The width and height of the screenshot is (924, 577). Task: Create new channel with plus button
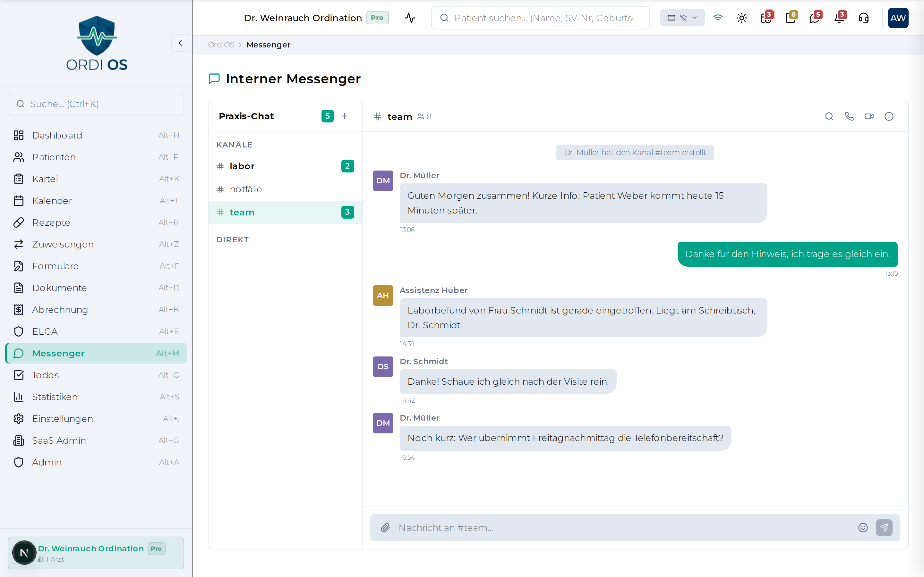[344, 116]
